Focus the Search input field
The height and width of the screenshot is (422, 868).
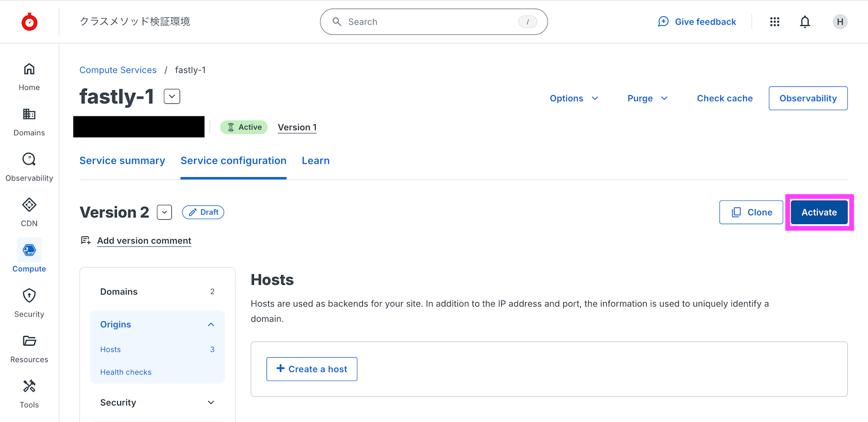[x=430, y=22]
